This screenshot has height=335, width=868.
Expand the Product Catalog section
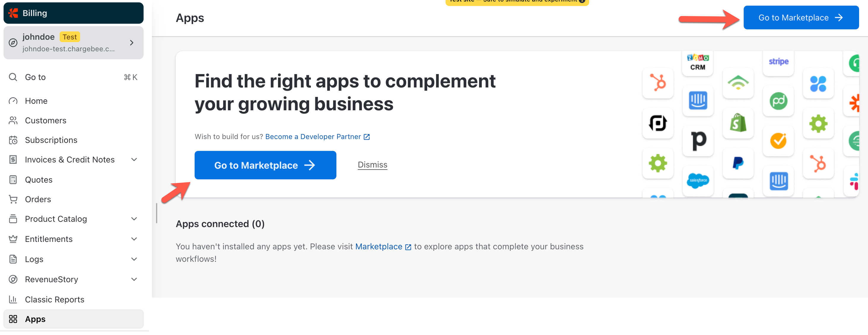coord(134,219)
